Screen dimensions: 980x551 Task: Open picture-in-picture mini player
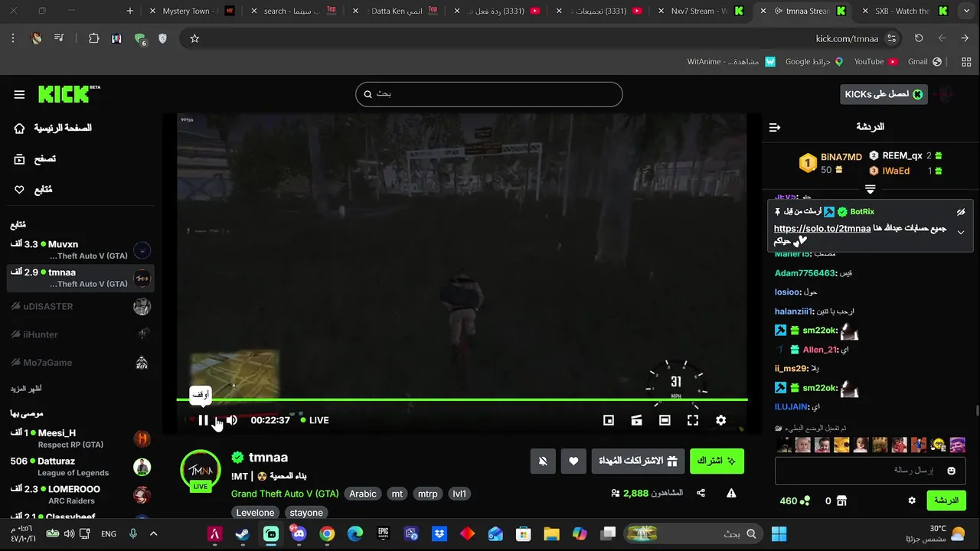tap(609, 420)
